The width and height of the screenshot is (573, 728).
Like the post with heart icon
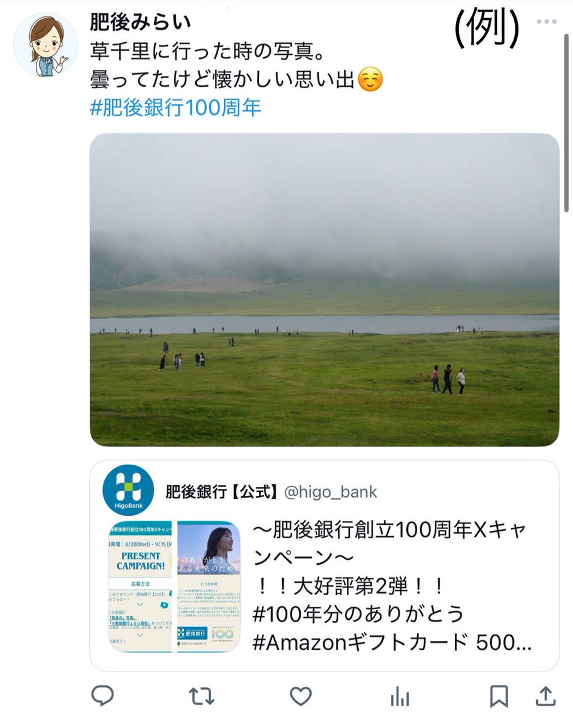[300, 696]
